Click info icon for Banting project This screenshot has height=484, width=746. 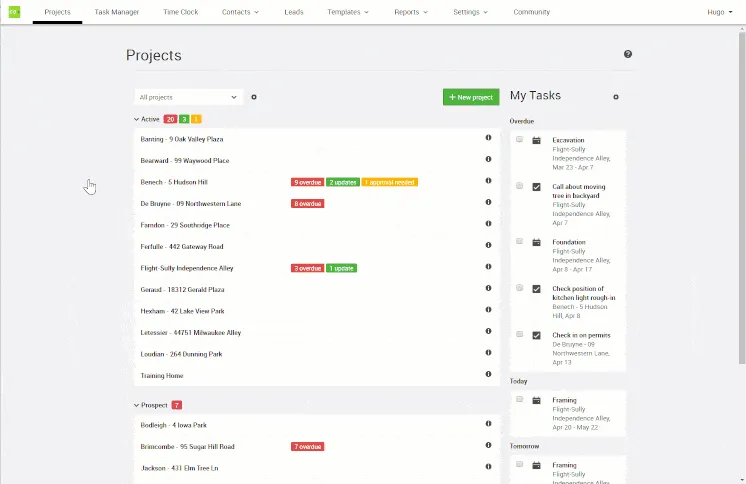tap(488, 138)
